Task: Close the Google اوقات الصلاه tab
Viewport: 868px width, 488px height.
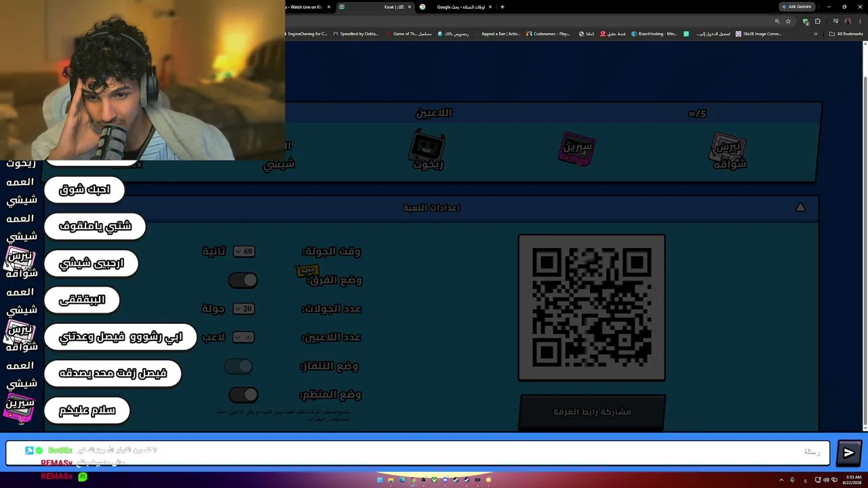Action: point(490,7)
